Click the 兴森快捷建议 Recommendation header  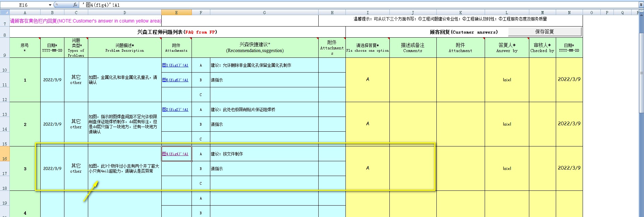(255, 48)
